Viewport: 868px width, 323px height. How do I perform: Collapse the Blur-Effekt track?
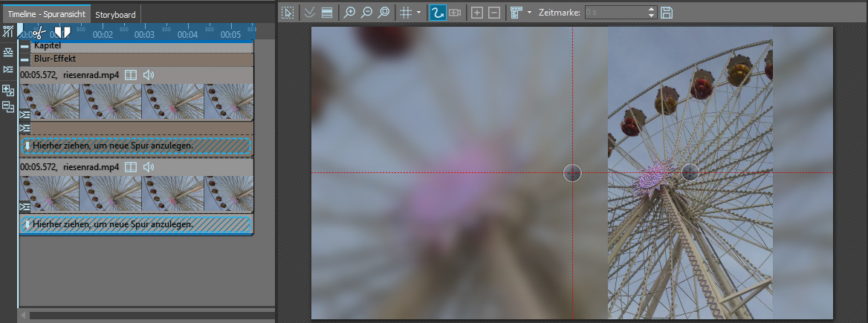coord(25,59)
